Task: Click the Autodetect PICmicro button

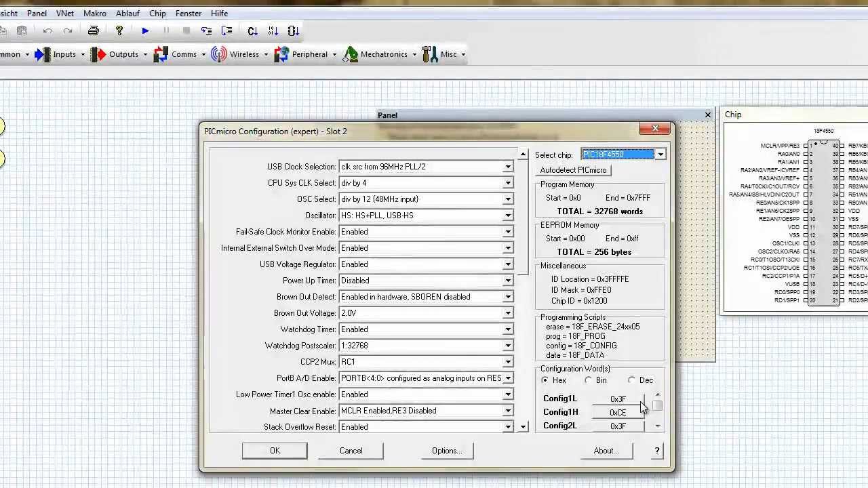Action: [x=574, y=170]
